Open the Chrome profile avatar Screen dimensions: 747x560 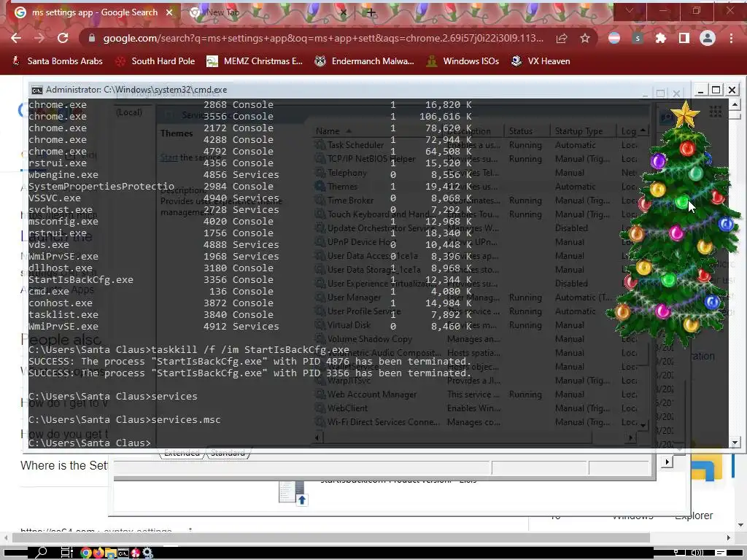coord(708,38)
